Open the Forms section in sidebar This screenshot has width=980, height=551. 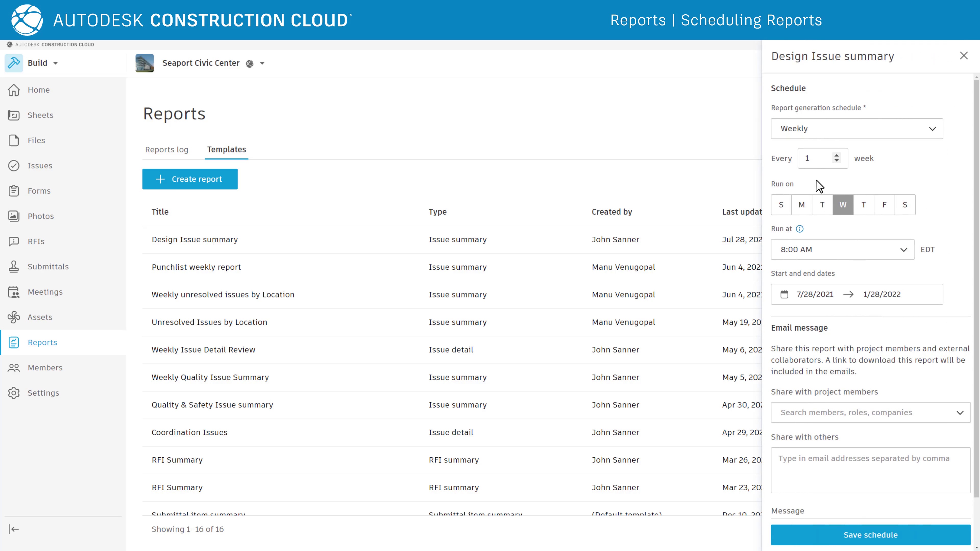(39, 191)
